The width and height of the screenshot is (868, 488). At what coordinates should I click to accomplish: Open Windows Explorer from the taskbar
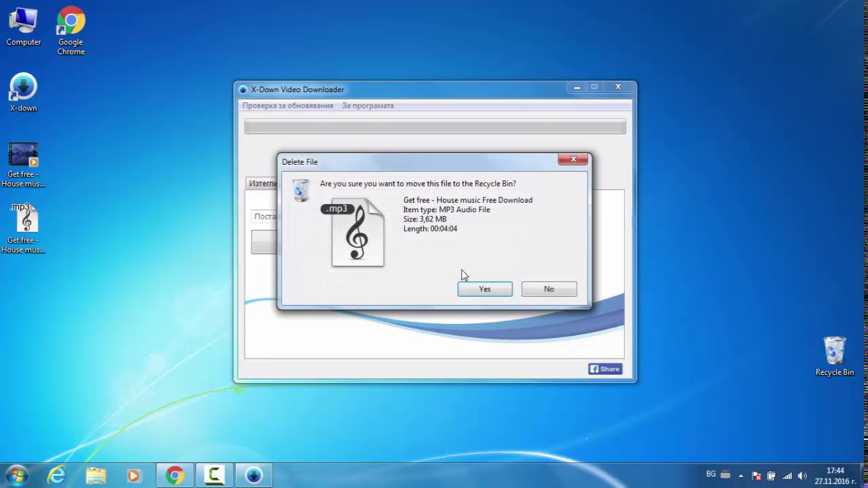96,476
